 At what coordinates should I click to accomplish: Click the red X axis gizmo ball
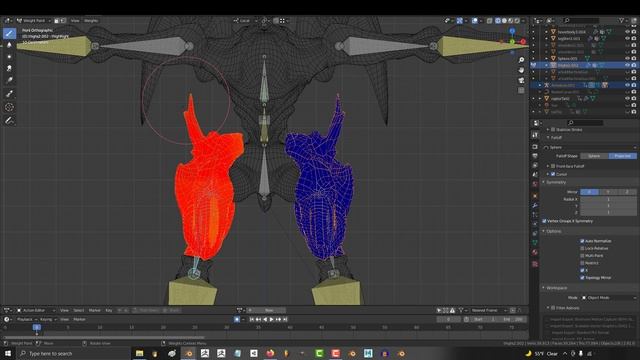coord(522,42)
